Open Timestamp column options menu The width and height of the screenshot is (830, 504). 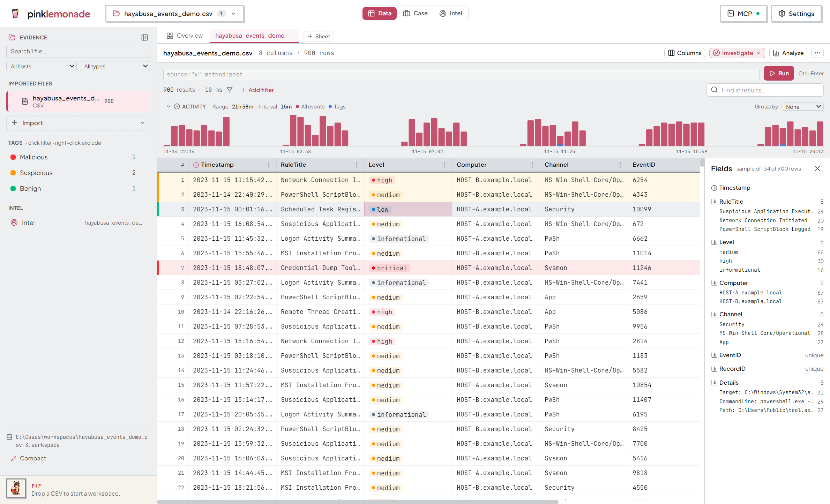pyautogui.click(x=268, y=165)
